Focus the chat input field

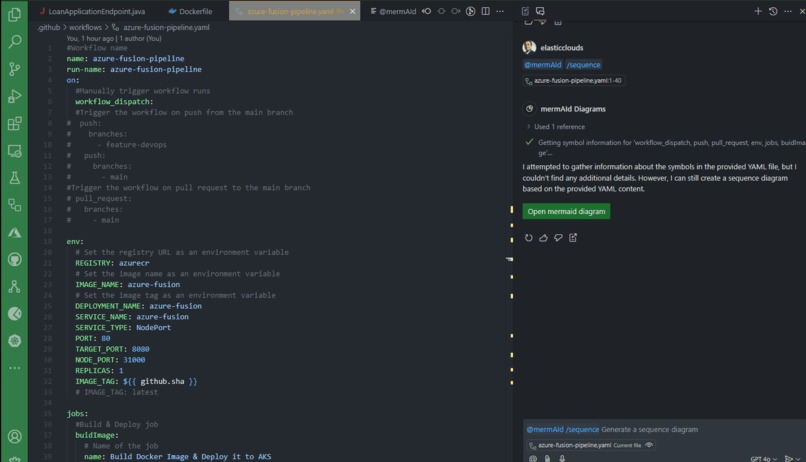(x=663, y=430)
